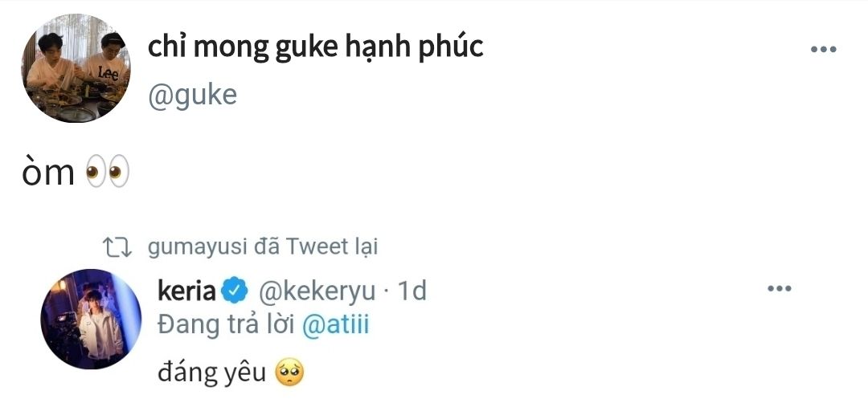The width and height of the screenshot is (868, 407).
Task: Open keria's display name link
Action: click(x=187, y=291)
